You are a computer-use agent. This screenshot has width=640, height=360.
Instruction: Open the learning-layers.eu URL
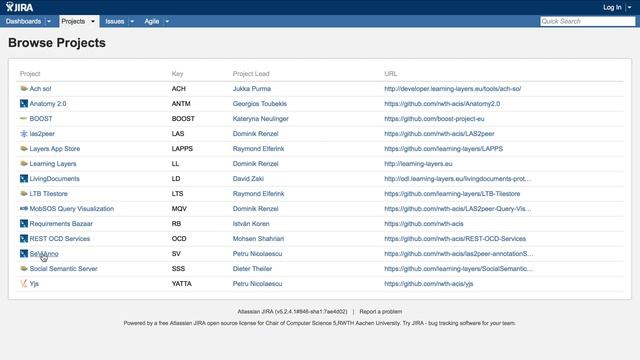click(418, 164)
